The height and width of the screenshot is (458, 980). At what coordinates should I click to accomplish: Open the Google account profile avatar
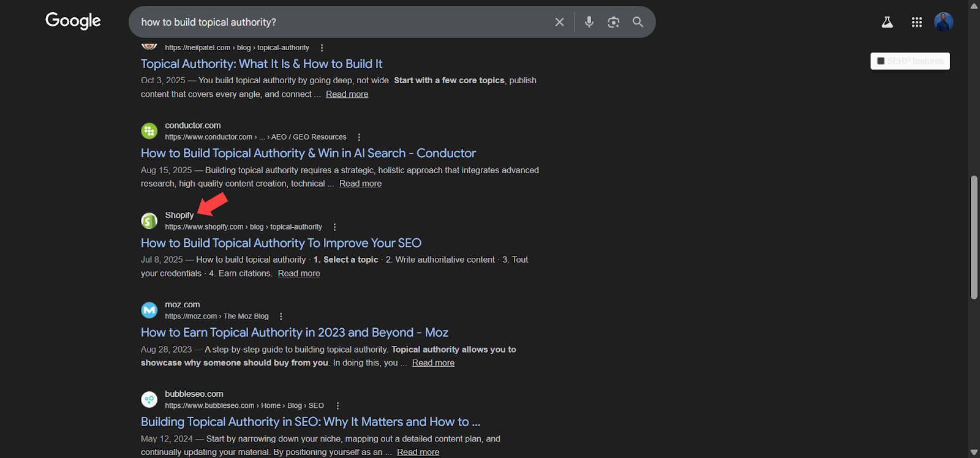(943, 22)
